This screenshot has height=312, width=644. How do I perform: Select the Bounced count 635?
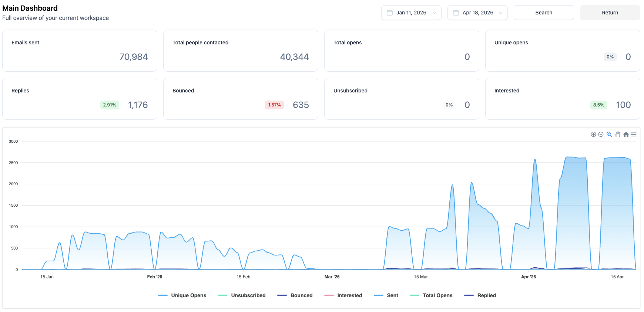tap(301, 105)
